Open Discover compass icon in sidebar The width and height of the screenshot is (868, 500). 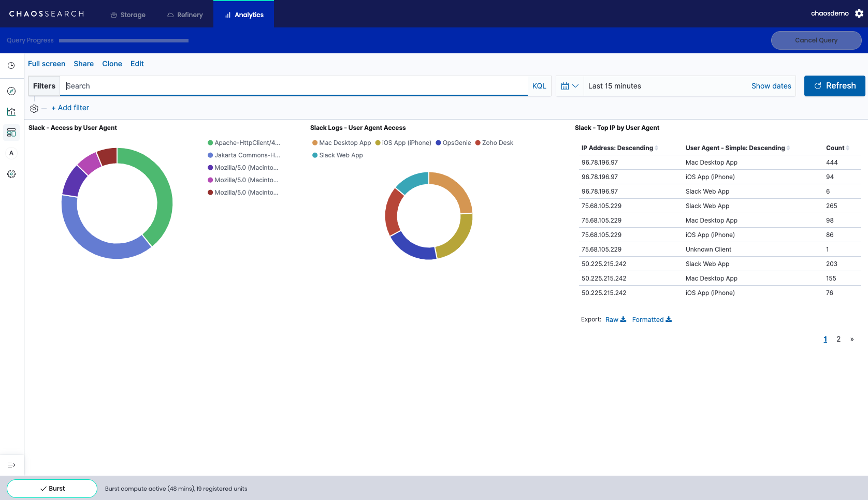click(x=11, y=91)
